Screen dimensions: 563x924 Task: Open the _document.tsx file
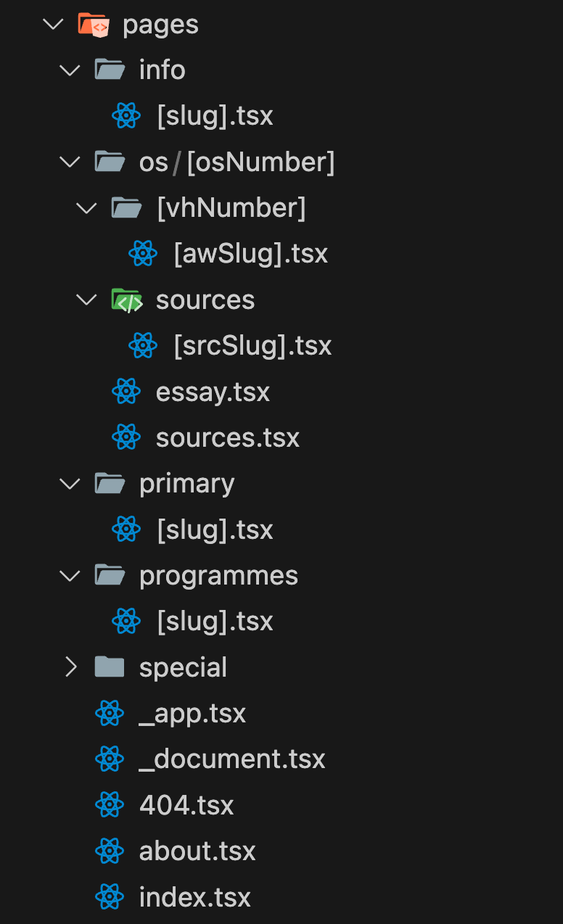[232, 759]
